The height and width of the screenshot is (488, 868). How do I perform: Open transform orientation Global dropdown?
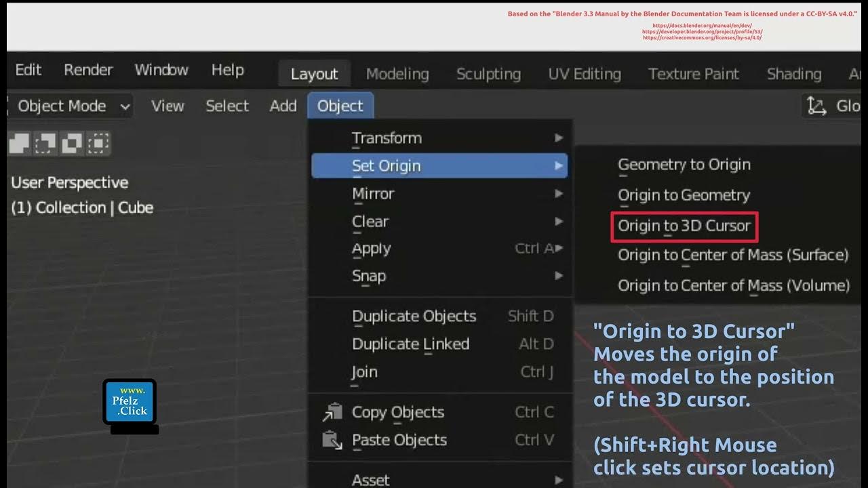pos(833,106)
